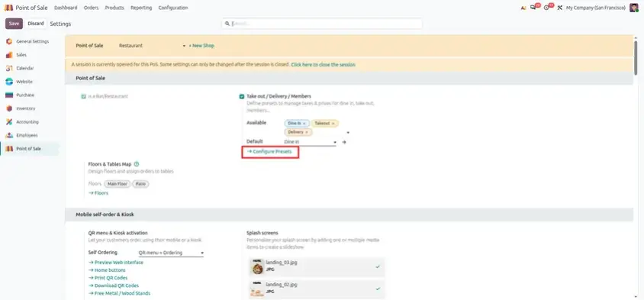644x300 pixels.
Task: Open the Default preset Dine In dropdown
Action: [x=310, y=142]
